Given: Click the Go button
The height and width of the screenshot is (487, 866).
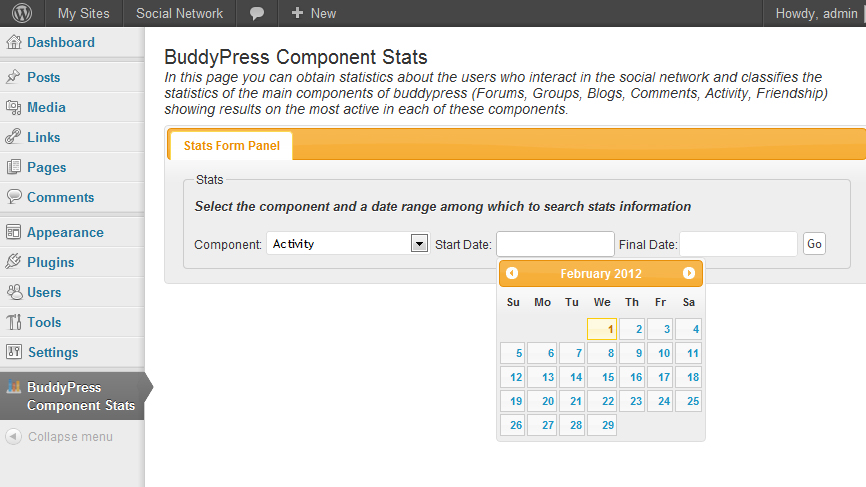Looking at the screenshot, I should [x=814, y=244].
